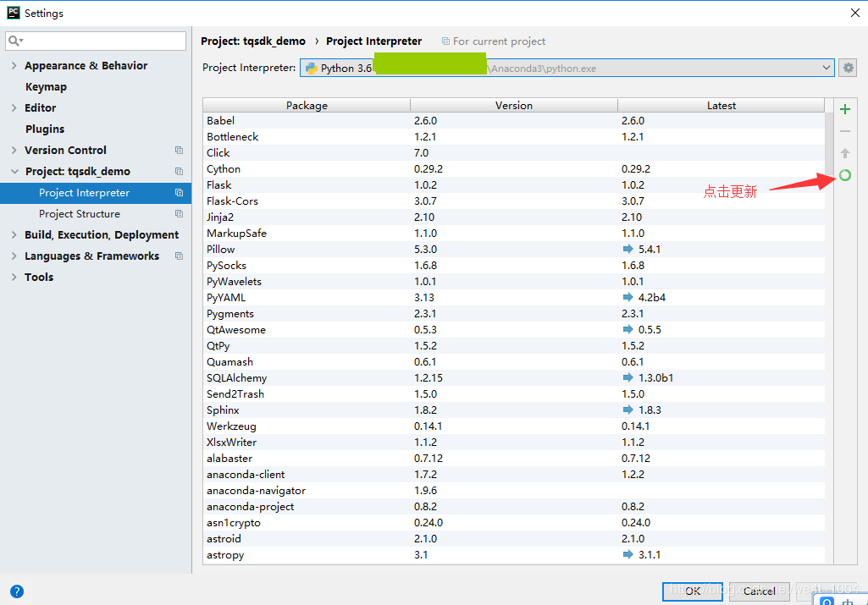Viewport: 868px width, 605px height.
Task: Click the minus uninstall package icon
Action: pyautogui.click(x=845, y=131)
